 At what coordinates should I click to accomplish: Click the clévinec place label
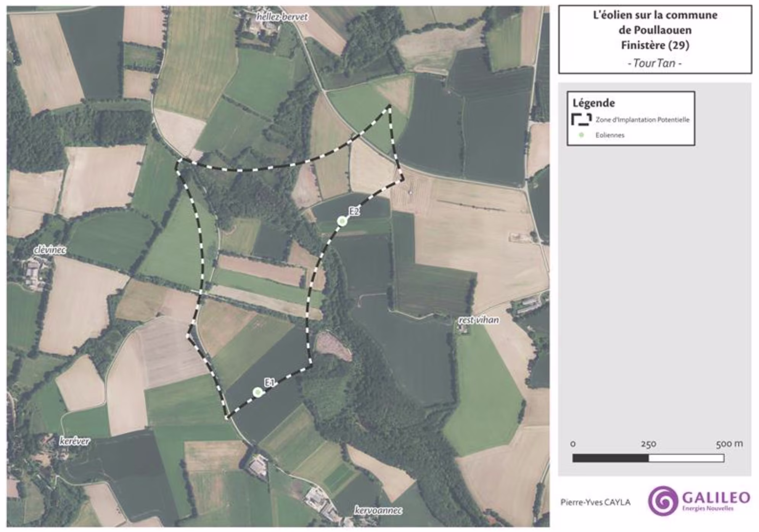pos(50,250)
